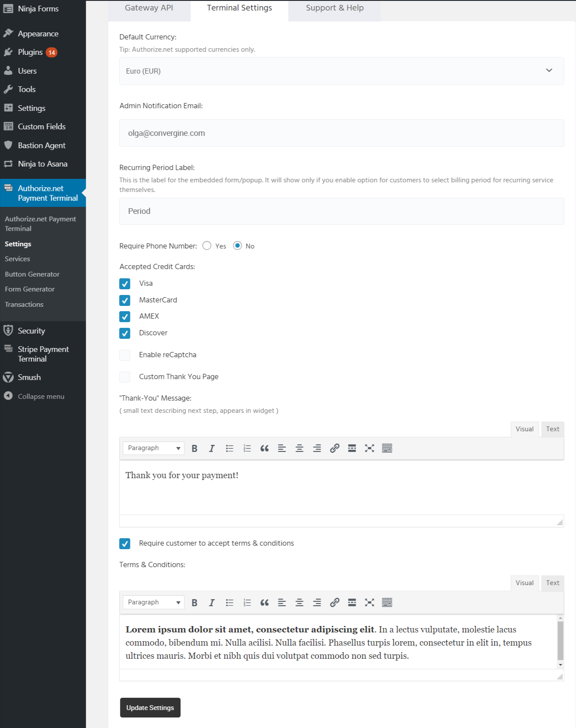
Task: Check the Custom Thank You Page option
Action: pyautogui.click(x=125, y=377)
